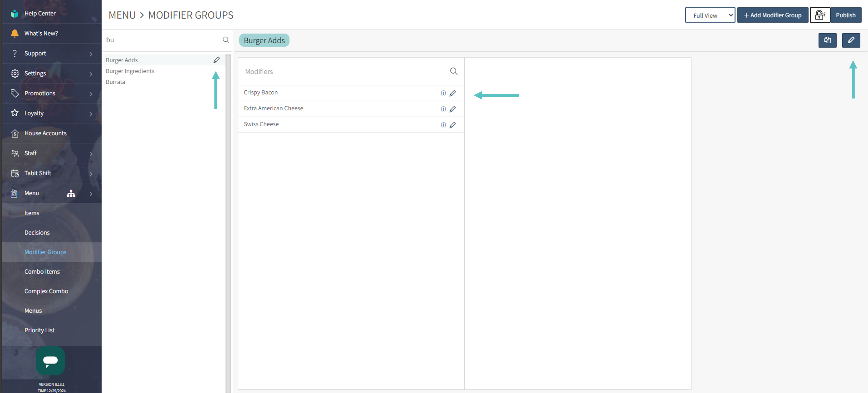This screenshot has height=393, width=868.
Task: Go to the Priority List page
Action: pos(39,330)
